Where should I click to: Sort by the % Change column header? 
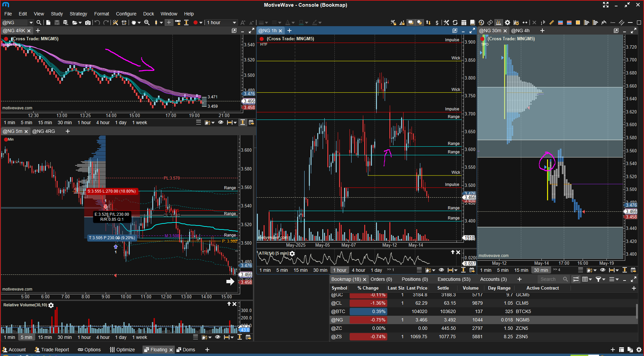[x=368, y=288]
